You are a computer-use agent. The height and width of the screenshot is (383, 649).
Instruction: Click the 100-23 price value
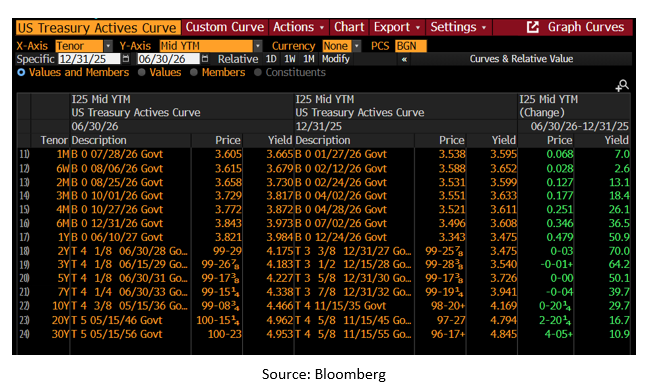pos(224,334)
